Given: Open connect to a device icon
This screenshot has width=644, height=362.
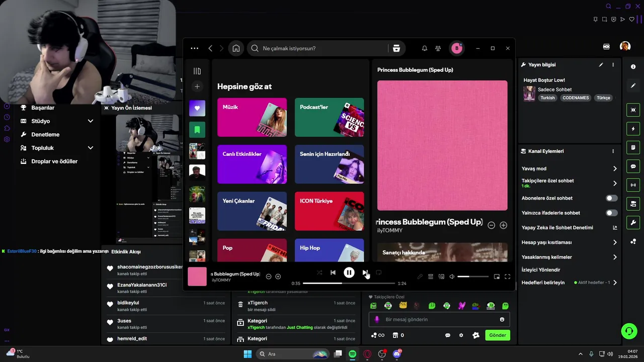Looking at the screenshot, I should 441,277.
